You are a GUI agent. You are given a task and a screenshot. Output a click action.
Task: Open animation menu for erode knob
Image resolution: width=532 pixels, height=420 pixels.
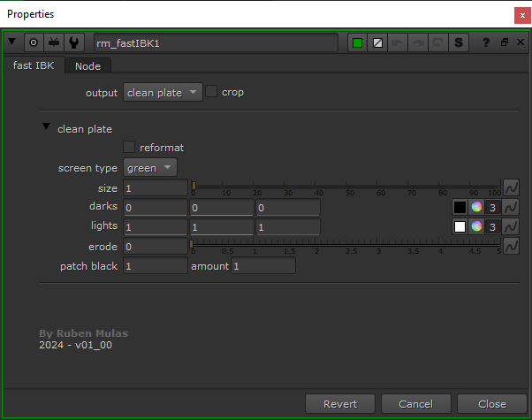[x=511, y=246]
